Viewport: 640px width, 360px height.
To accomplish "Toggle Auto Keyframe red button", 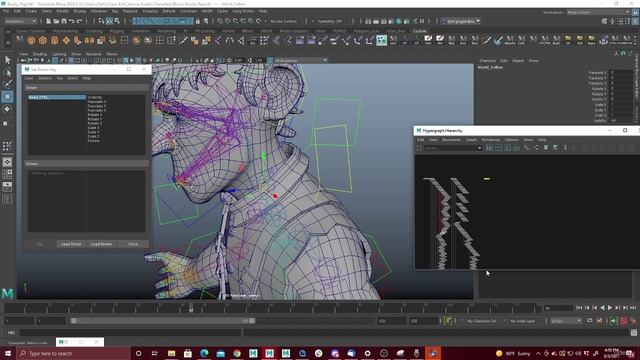I will click(623, 321).
